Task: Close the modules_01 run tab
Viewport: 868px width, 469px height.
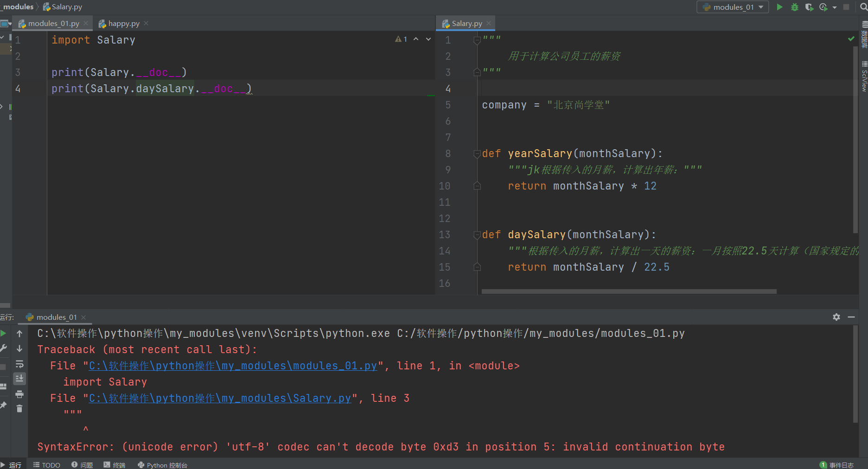Action: coord(83,317)
